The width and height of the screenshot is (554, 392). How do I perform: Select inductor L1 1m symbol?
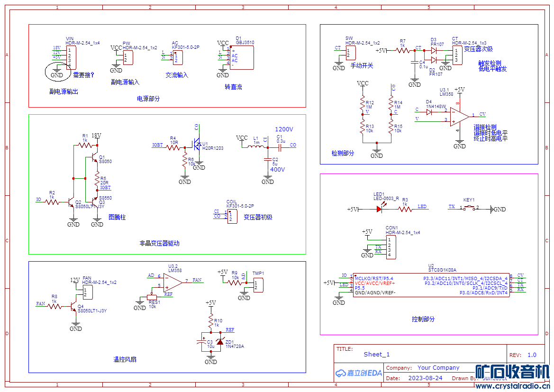256,146
